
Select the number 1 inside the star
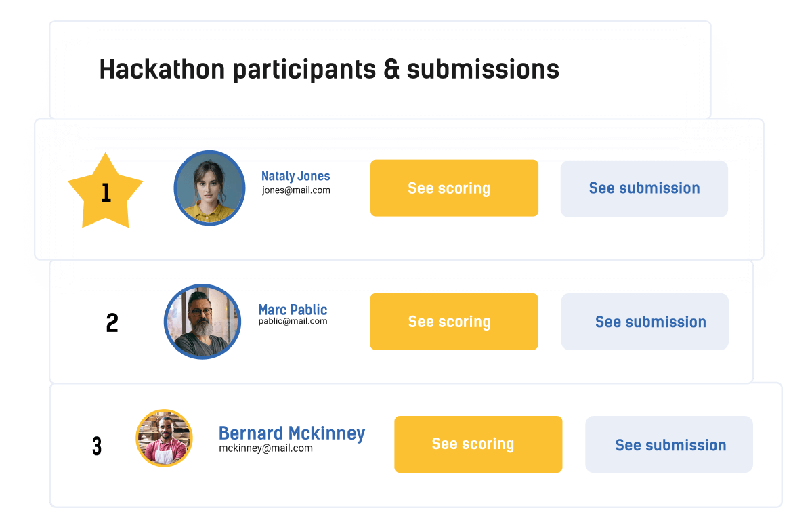point(106,194)
